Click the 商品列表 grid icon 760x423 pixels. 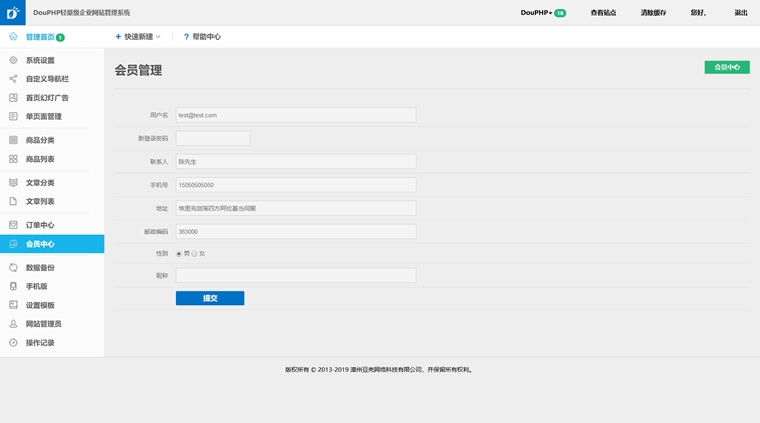(x=13, y=159)
